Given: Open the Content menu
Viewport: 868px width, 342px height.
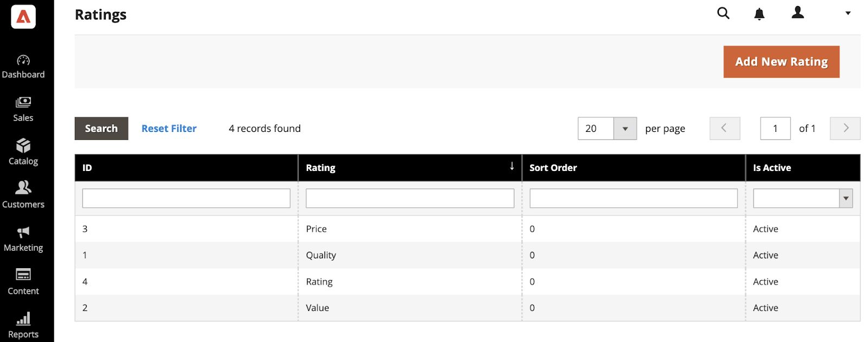Looking at the screenshot, I should click(x=23, y=282).
